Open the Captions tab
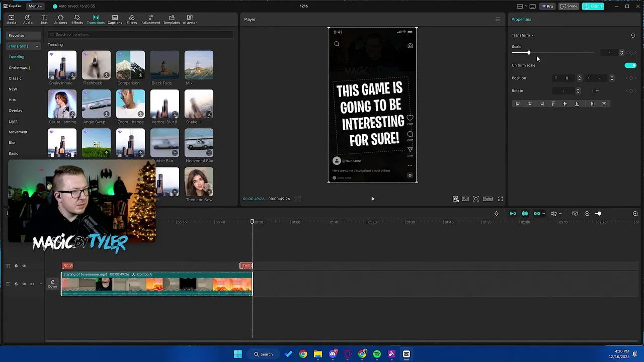644x362 pixels. pyautogui.click(x=115, y=20)
